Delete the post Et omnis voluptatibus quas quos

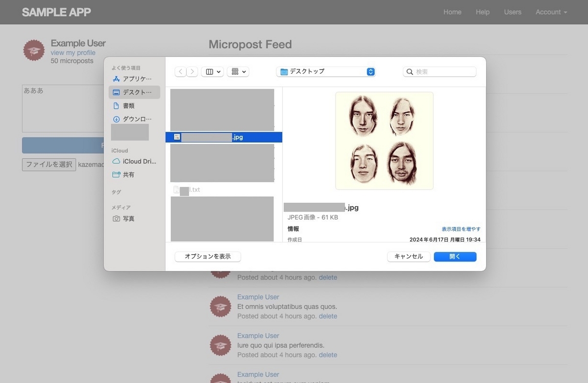pos(328,316)
